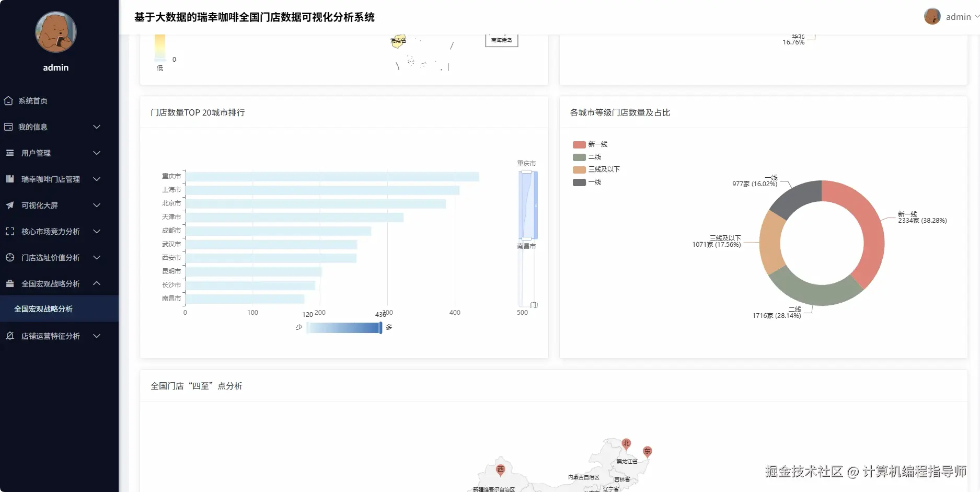The image size is (980, 492).
Task: Select the 系统首页 home icon
Action: (8, 100)
